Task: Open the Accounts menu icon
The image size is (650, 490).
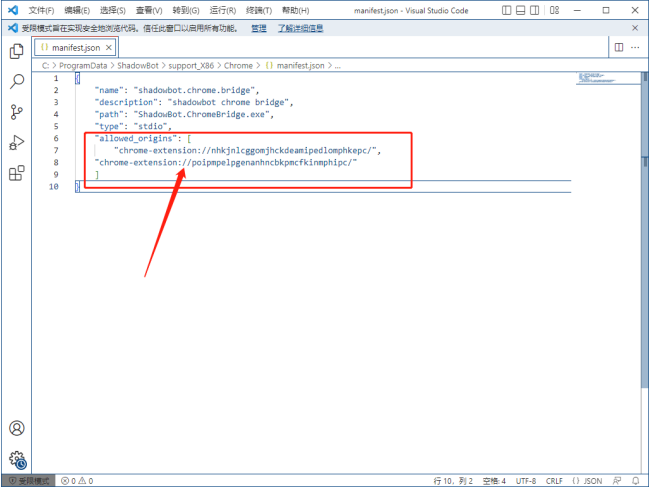Action: tap(16, 429)
